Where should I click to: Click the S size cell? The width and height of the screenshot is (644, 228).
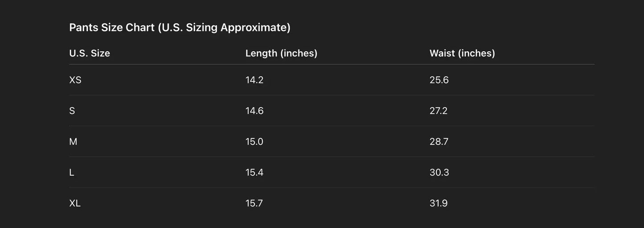click(72, 111)
